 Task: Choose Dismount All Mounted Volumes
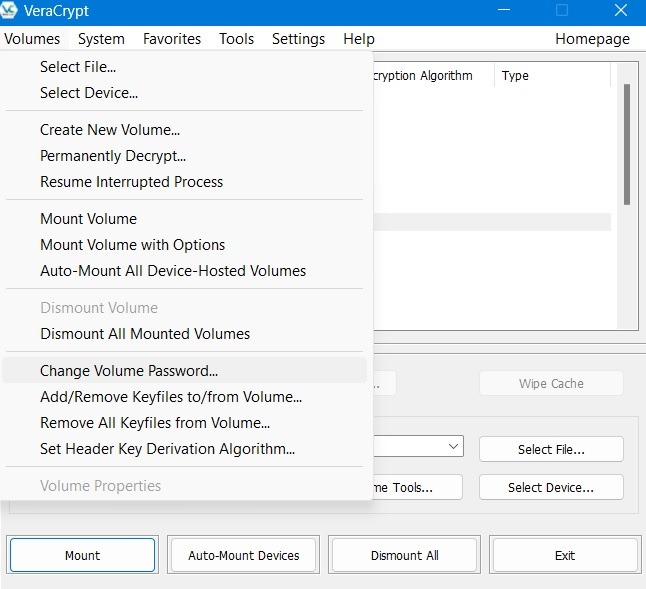[184, 334]
